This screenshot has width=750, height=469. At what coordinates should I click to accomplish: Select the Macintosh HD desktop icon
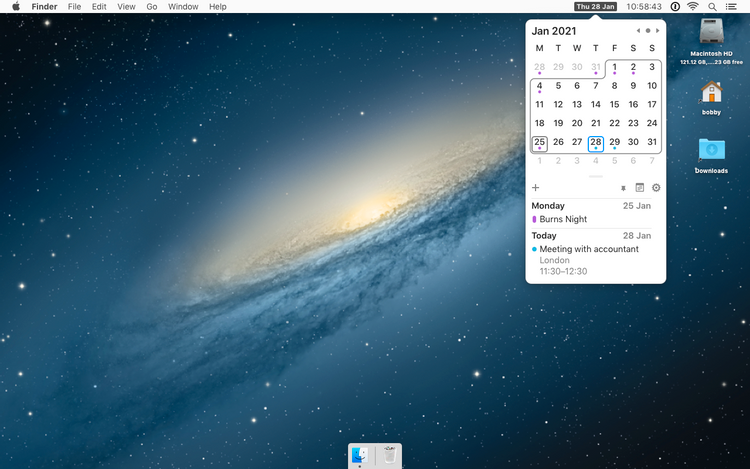pos(711,32)
